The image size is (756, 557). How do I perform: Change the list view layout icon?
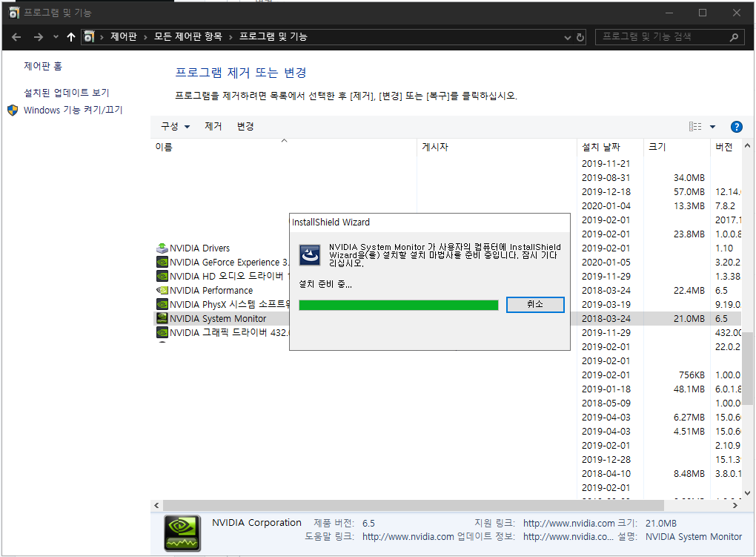695,127
